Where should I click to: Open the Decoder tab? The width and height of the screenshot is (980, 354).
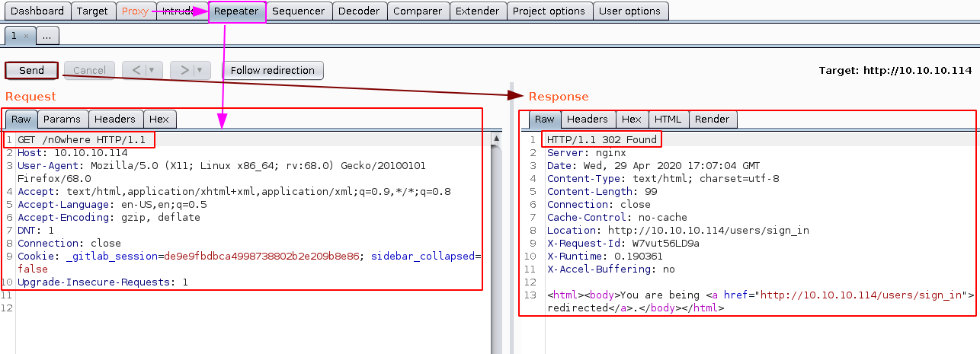tap(358, 11)
